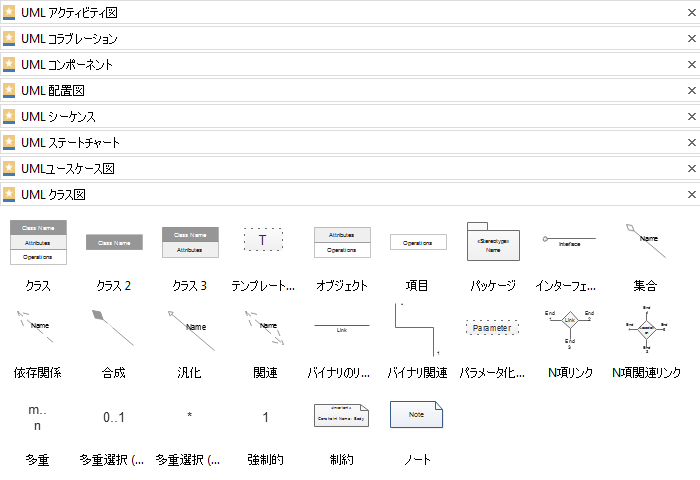Select the ノート Note shape
700x480 pixels.
(417, 414)
